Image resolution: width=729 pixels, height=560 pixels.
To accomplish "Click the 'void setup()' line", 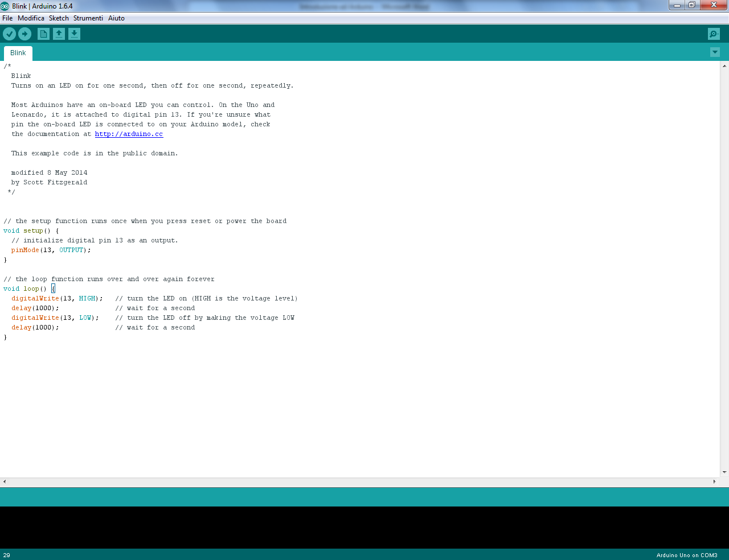I will (31, 231).
